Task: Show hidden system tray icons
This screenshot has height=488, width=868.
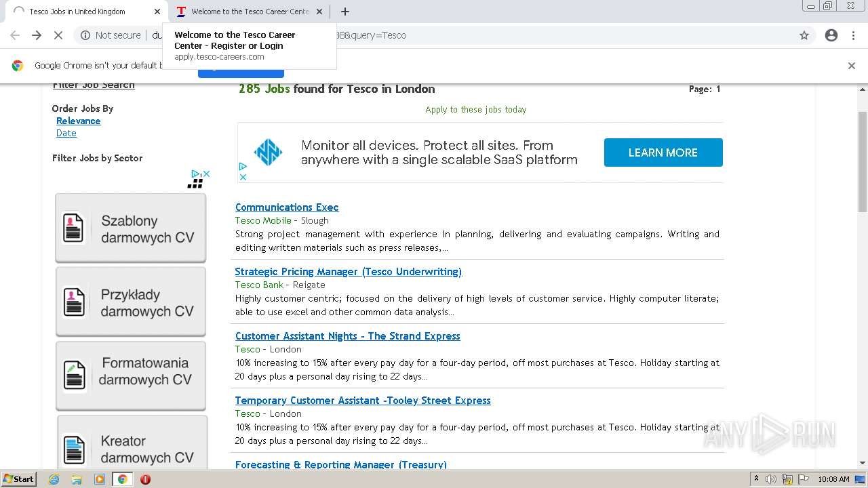Action: [x=757, y=479]
